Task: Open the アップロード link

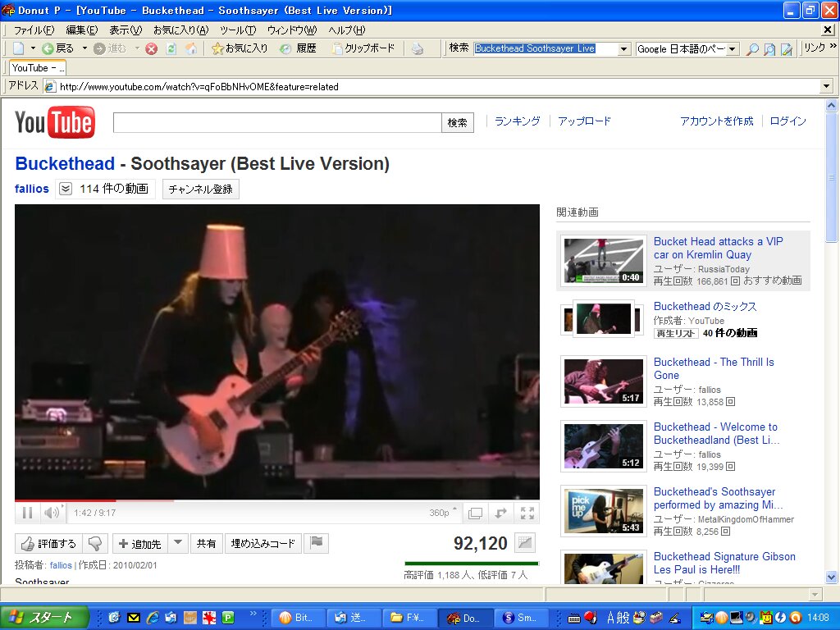Action: [x=584, y=121]
